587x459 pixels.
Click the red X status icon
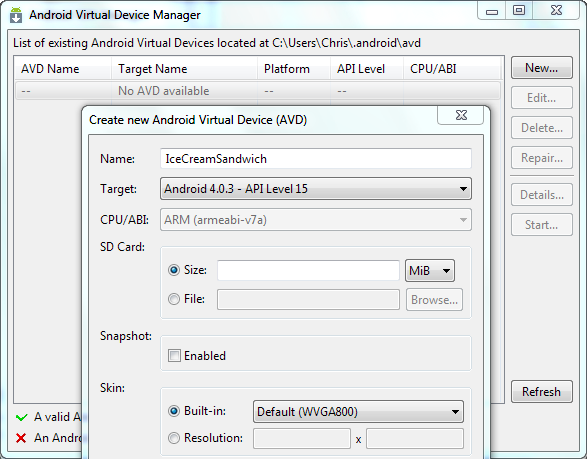(21, 438)
